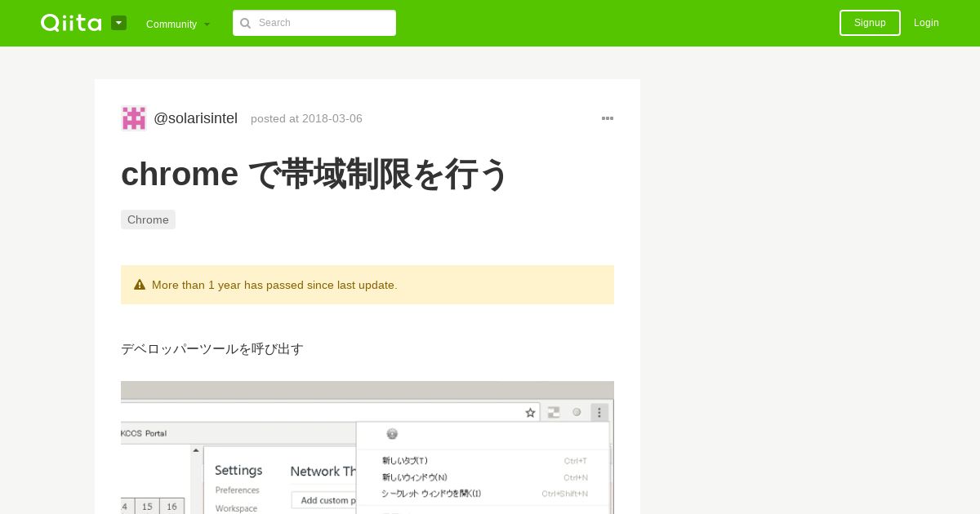
Task: Click the Signup button
Action: (x=870, y=23)
